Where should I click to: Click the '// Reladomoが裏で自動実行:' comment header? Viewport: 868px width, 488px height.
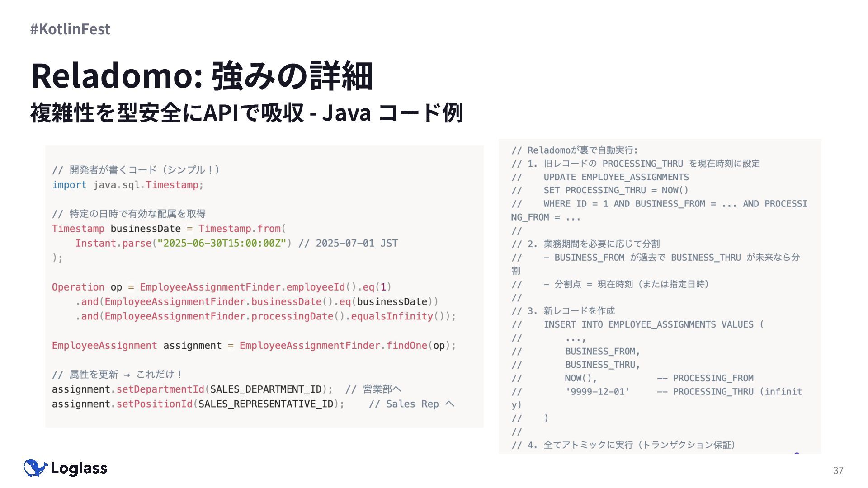[x=575, y=150]
